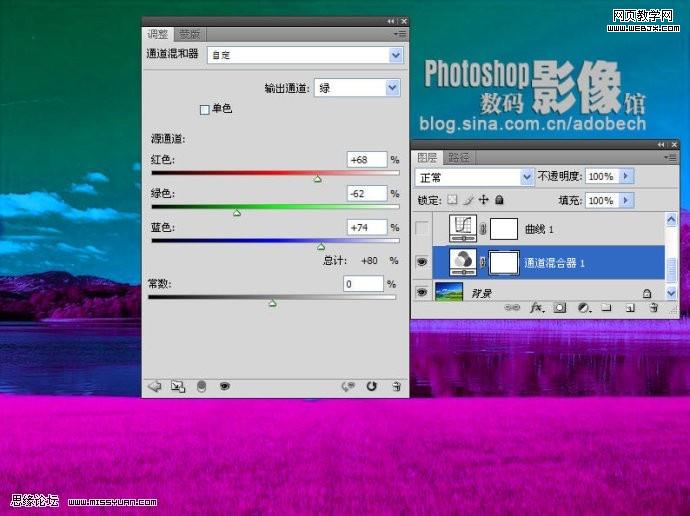
Task: Click the 蓝色 value field +74
Action: point(367,227)
